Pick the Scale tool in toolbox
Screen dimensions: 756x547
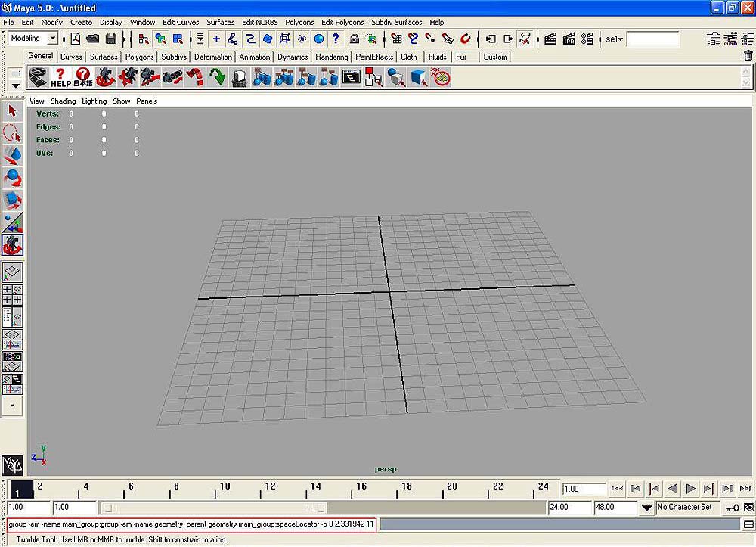click(13, 200)
